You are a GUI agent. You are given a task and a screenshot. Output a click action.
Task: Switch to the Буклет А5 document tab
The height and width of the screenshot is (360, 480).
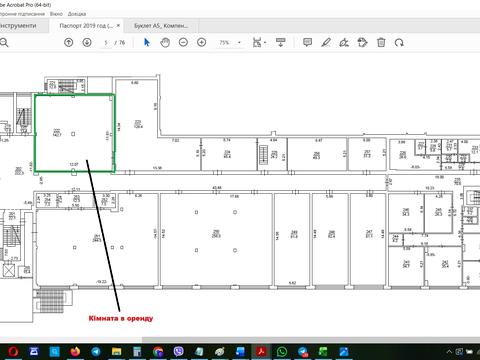point(161,26)
